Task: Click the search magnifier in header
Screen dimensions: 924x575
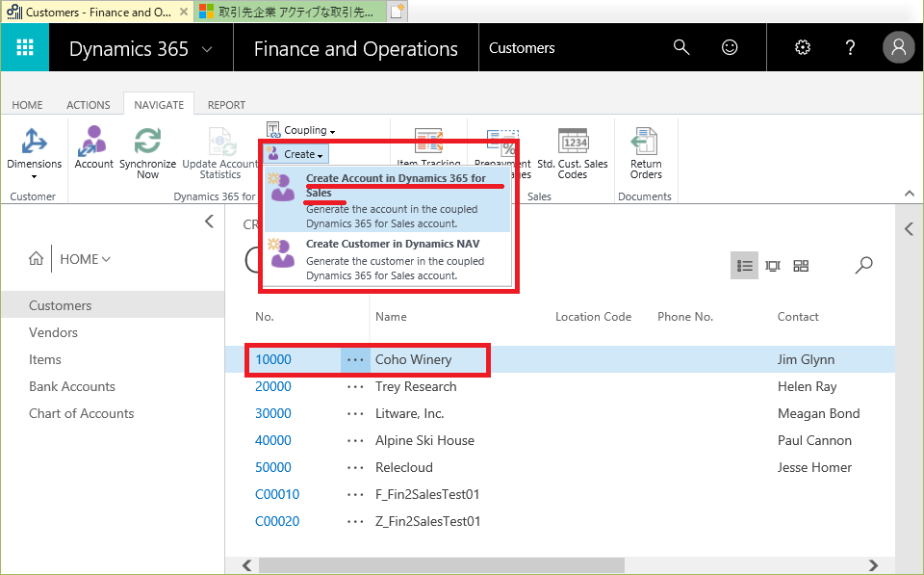Action: coord(681,47)
